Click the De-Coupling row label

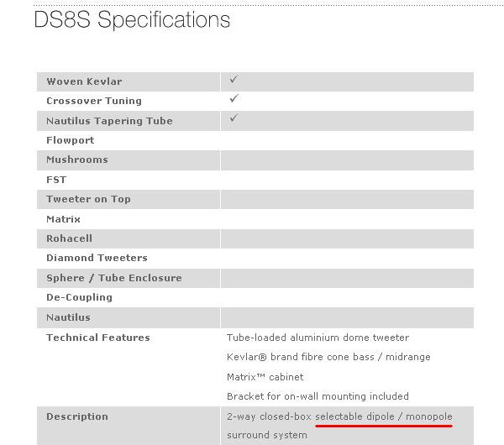tap(79, 297)
